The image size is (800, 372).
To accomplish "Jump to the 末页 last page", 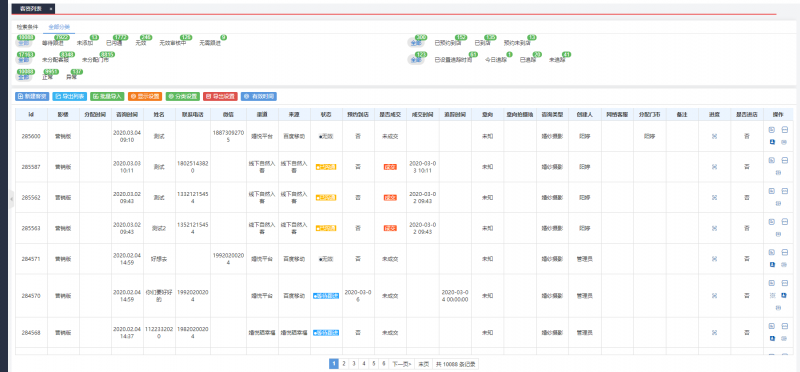I will (423, 364).
